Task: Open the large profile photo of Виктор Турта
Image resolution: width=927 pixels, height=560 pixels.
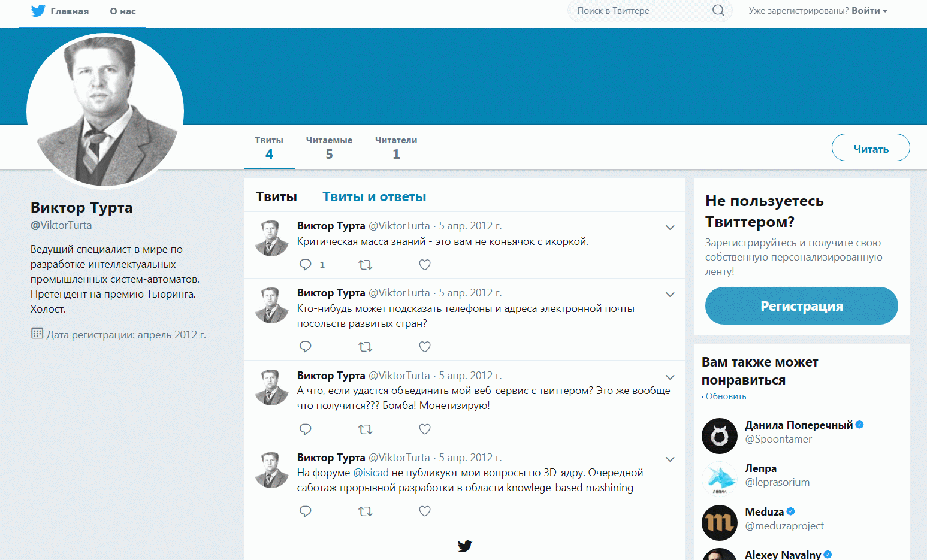Action: tap(105, 111)
